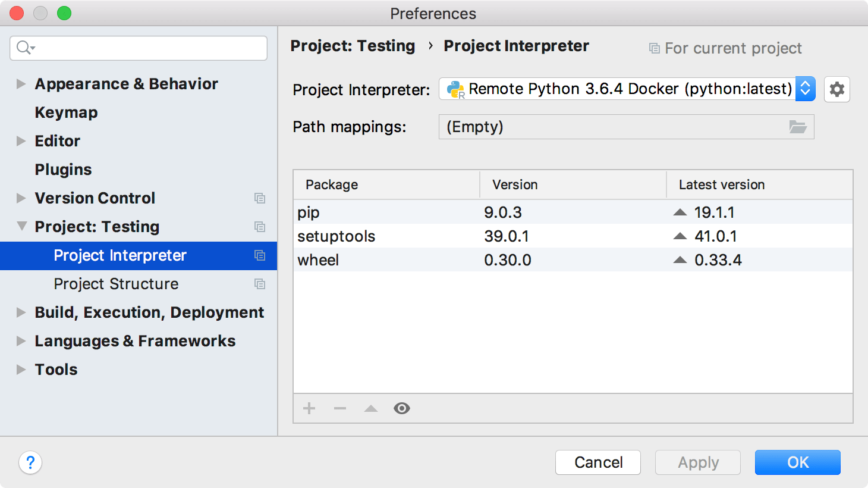
Task: Open the Project Interpreter dropdown
Action: 805,89
